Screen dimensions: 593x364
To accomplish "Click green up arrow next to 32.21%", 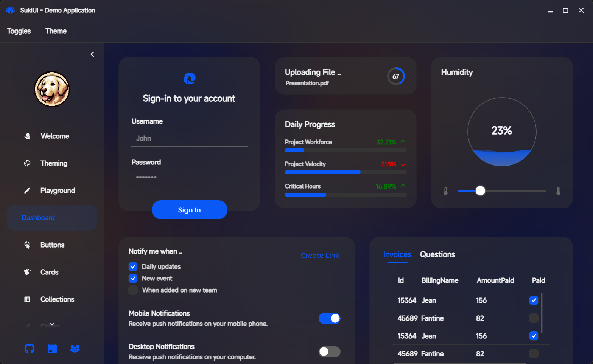I will [x=403, y=142].
